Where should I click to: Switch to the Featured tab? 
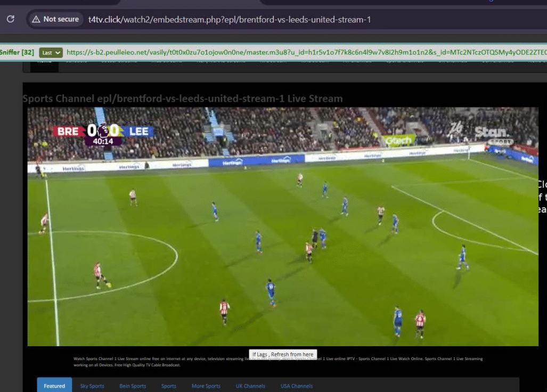[54, 386]
